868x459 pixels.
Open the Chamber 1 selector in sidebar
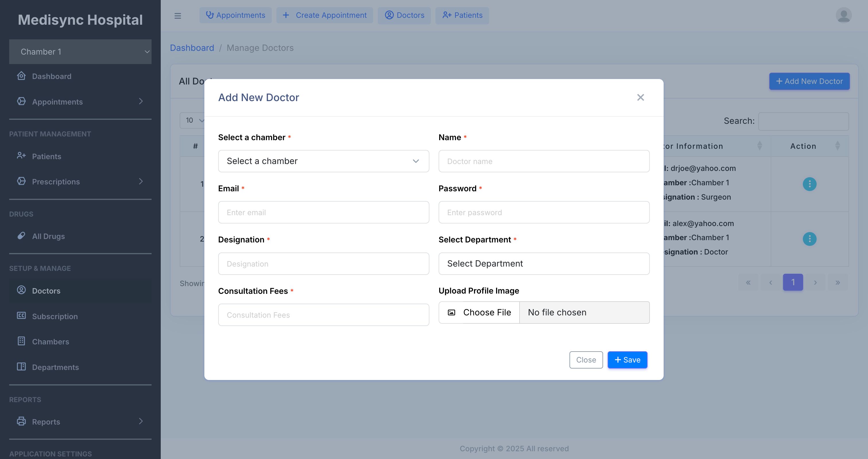(x=80, y=52)
